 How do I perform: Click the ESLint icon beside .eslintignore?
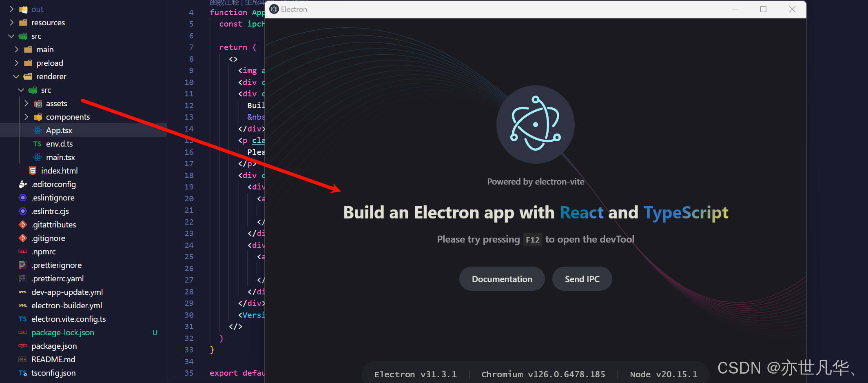point(23,198)
